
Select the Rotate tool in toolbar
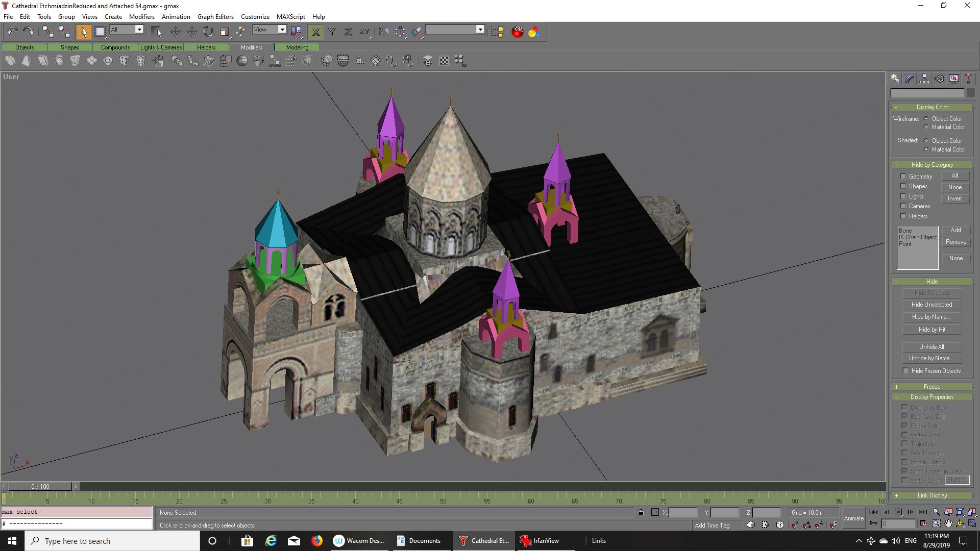point(208,32)
